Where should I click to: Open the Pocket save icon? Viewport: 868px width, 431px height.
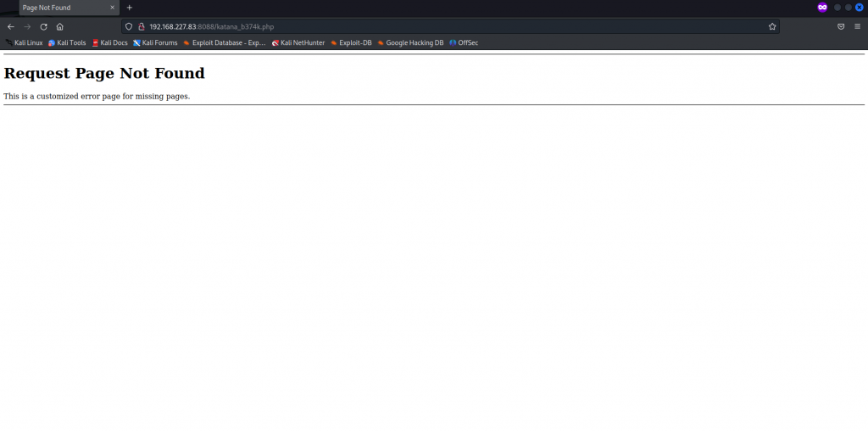pyautogui.click(x=841, y=26)
